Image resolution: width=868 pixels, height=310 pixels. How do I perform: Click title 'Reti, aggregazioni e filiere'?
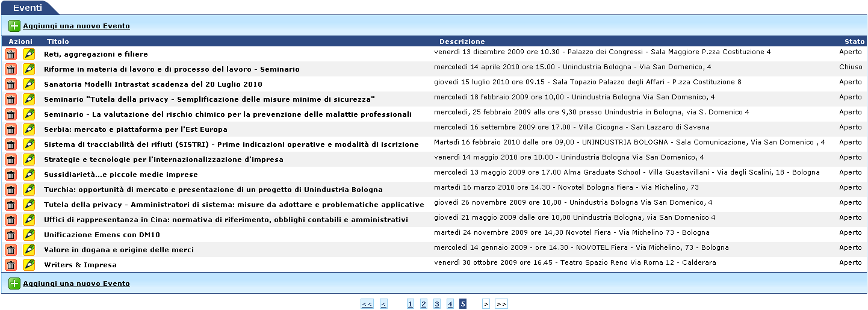pos(96,54)
